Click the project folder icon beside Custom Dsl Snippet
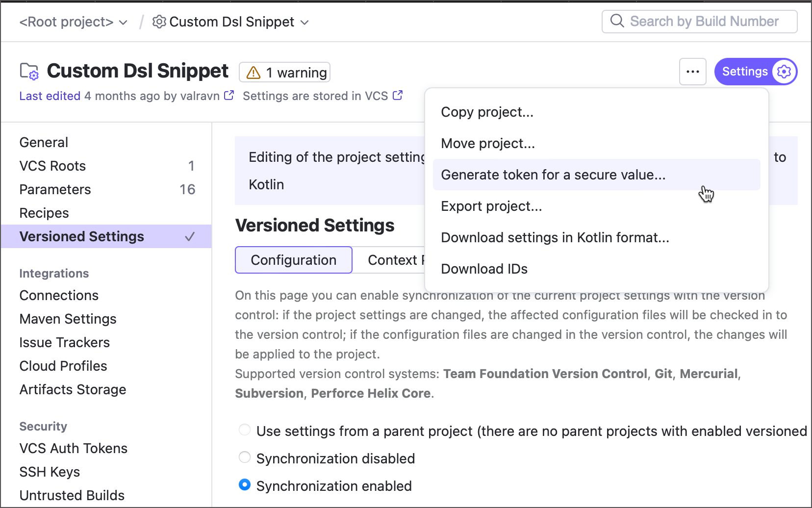812x508 pixels. [28, 71]
